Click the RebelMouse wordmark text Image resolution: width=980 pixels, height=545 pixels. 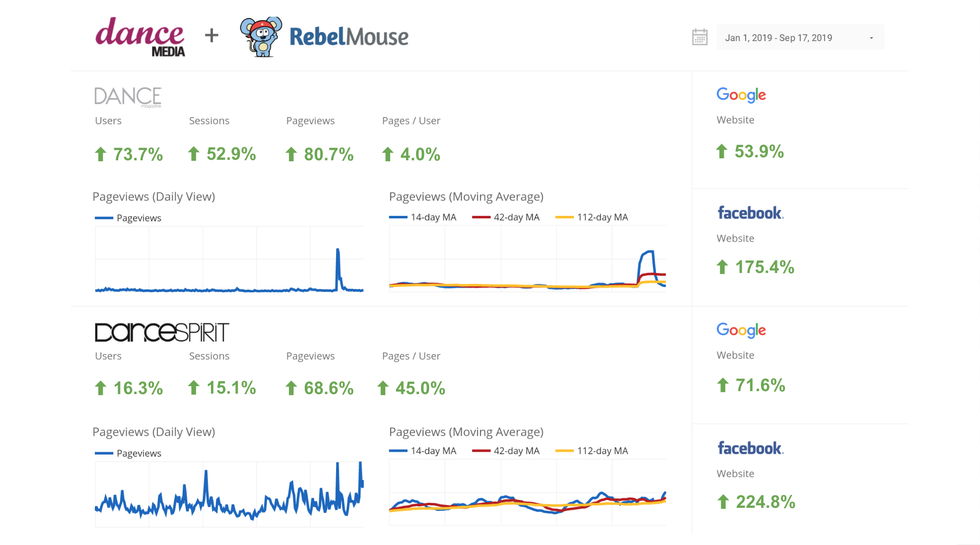click(x=348, y=37)
